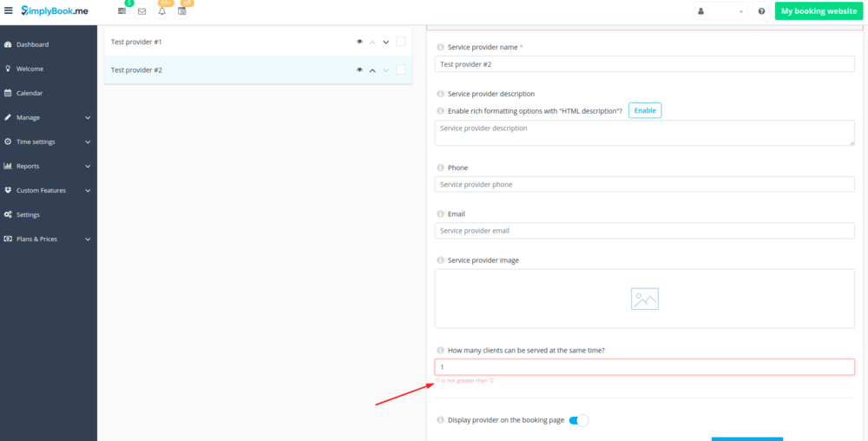Click Enable for HTML description
868x441 pixels.
tap(644, 110)
